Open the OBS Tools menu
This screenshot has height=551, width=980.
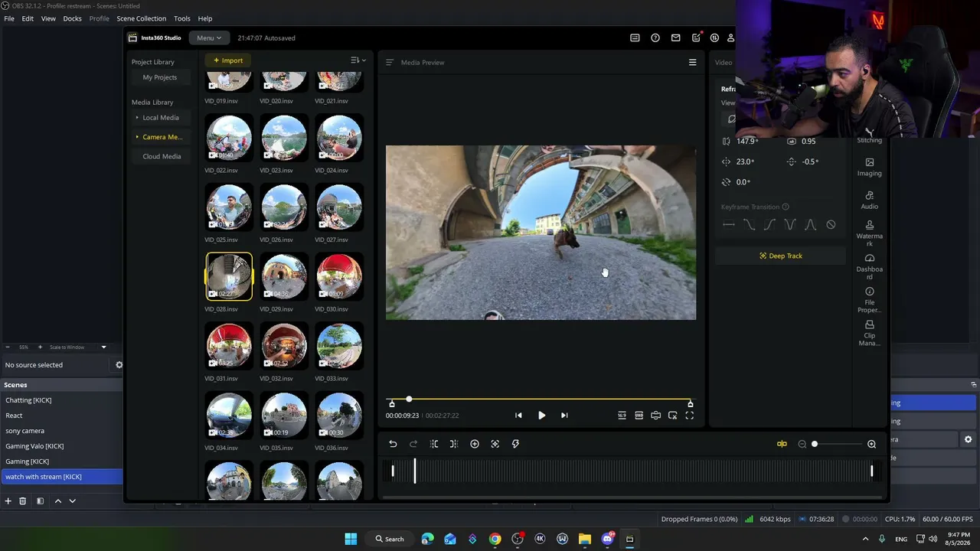point(182,18)
